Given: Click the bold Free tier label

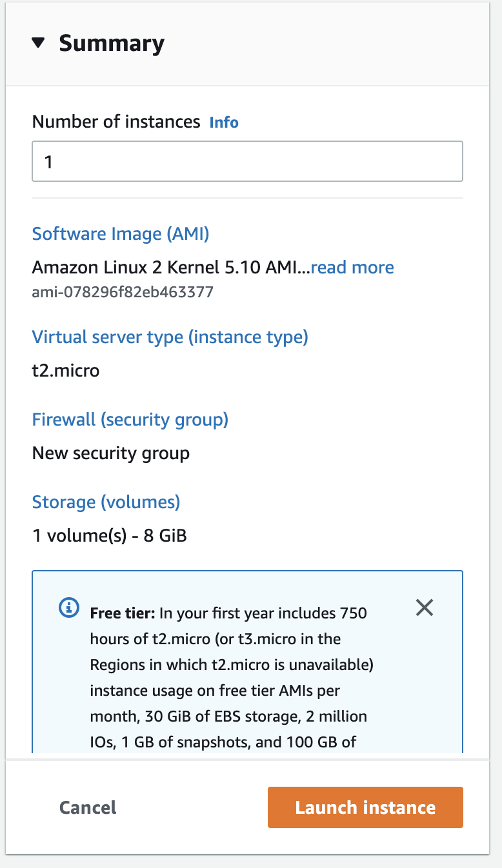Looking at the screenshot, I should pos(123,613).
